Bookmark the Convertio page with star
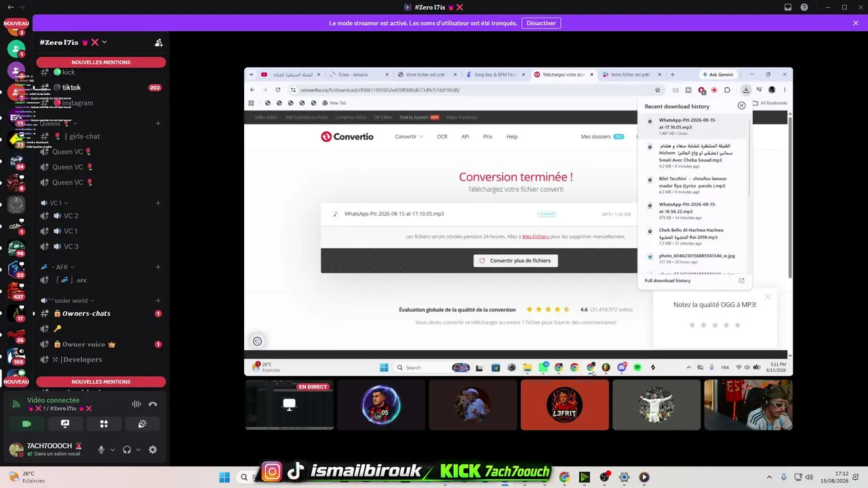 [657, 90]
